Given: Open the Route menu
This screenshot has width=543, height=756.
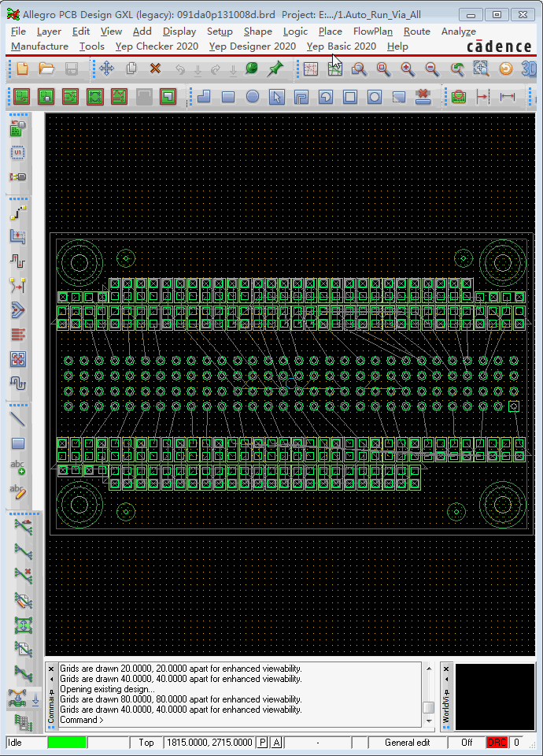Looking at the screenshot, I should [416, 31].
